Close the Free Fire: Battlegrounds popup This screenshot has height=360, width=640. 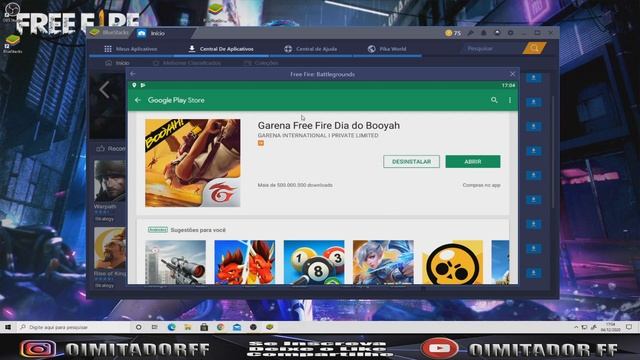click(512, 74)
